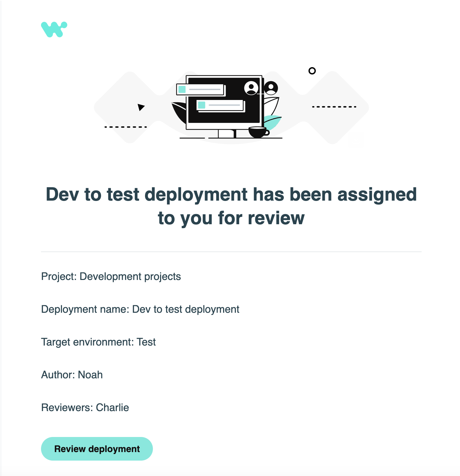Image resolution: width=460 pixels, height=476 pixels.
Task: Click the lower chat message bubble graphic
Action: click(x=220, y=106)
